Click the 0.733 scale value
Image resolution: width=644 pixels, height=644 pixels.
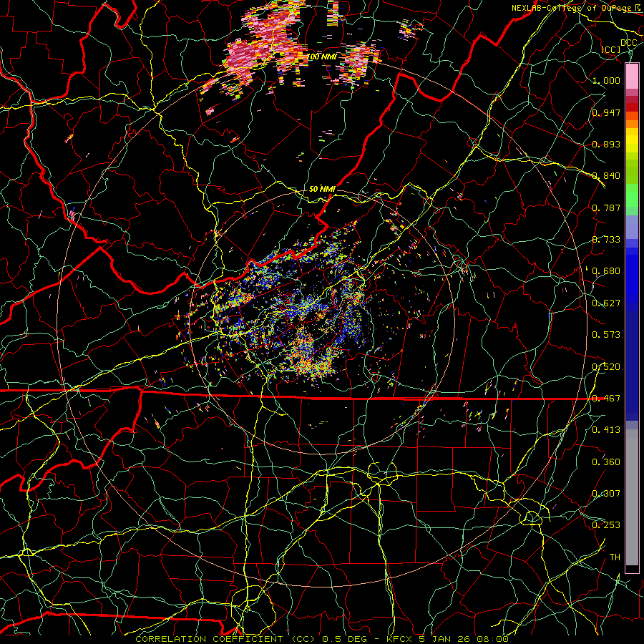pyautogui.click(x=606, y=240)
